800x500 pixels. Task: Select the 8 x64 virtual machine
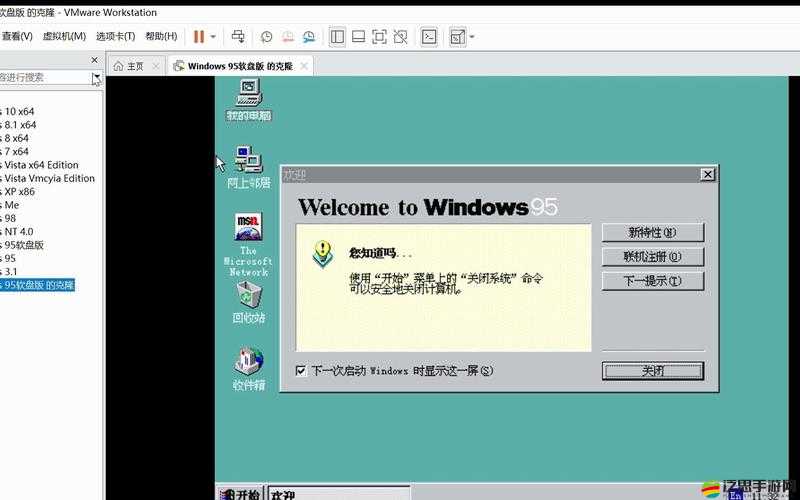click(15, 138)
